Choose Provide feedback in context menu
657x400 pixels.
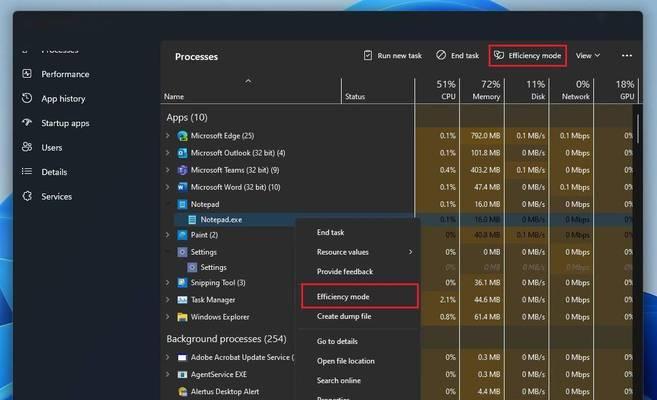[x=345, y=271]
